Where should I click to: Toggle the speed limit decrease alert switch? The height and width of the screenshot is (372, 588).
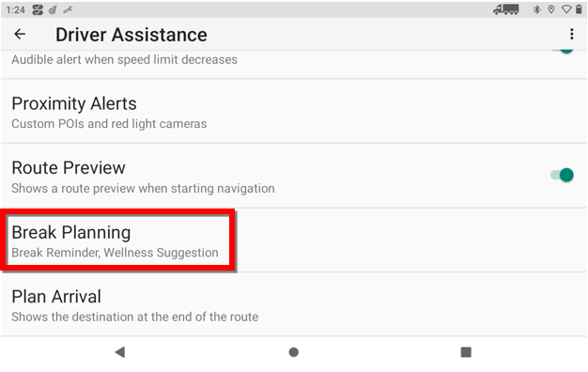(x=563, y=51)
